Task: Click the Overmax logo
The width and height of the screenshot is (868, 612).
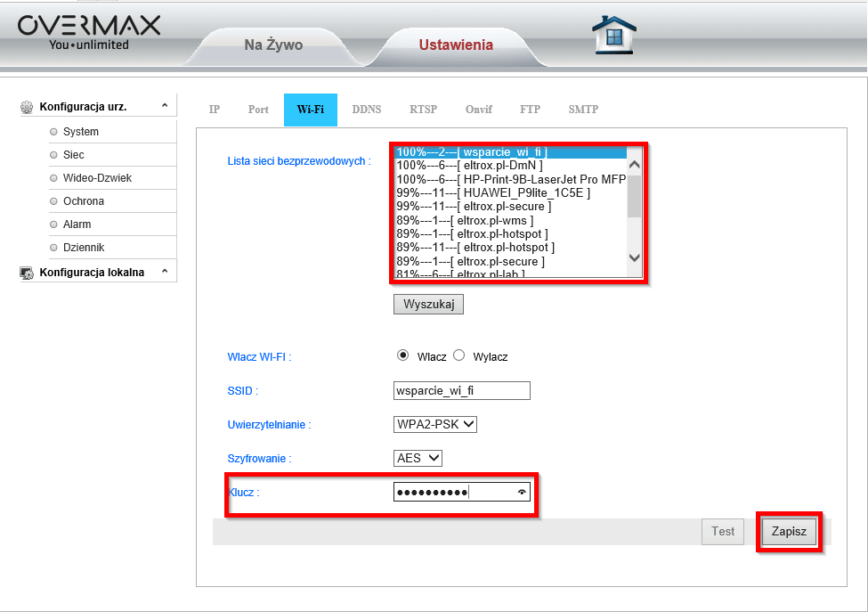Action: 89,32
